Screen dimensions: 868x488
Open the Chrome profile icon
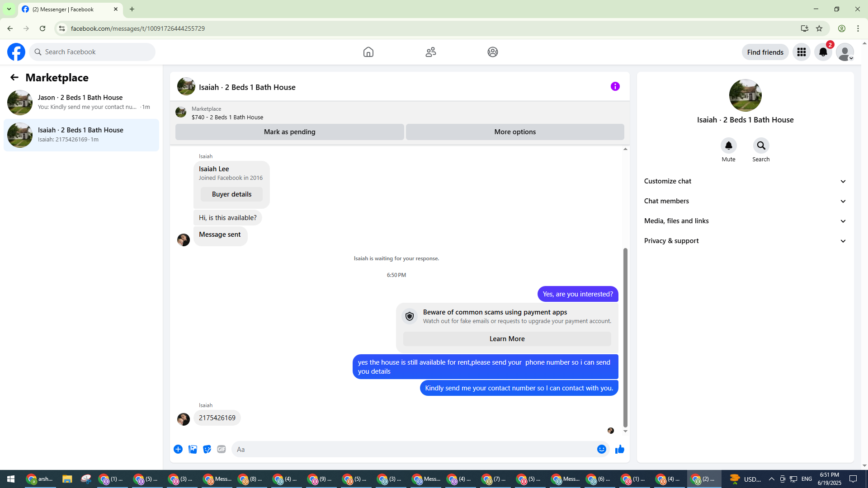(842, 28)
